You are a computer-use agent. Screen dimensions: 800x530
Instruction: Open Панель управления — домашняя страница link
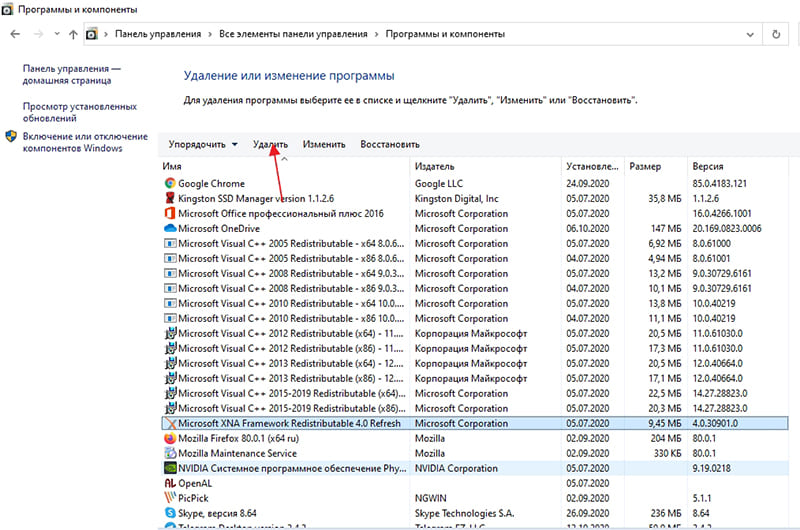coord(71,74)
